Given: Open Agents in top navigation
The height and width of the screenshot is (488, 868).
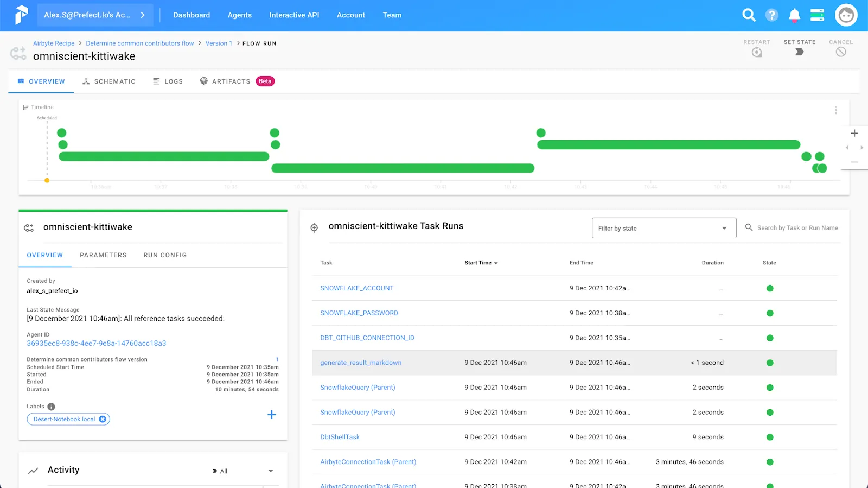Looking at the screenshot, I should (240, 15).
